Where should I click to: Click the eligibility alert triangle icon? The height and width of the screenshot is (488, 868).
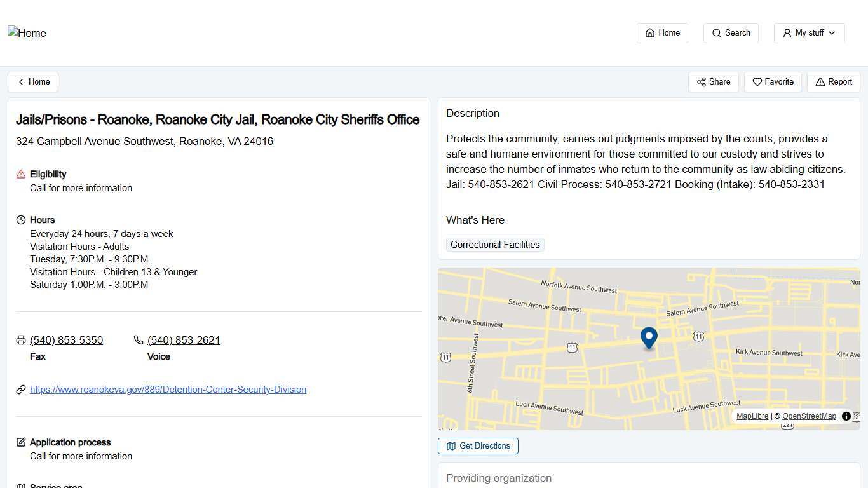[21, 174]
